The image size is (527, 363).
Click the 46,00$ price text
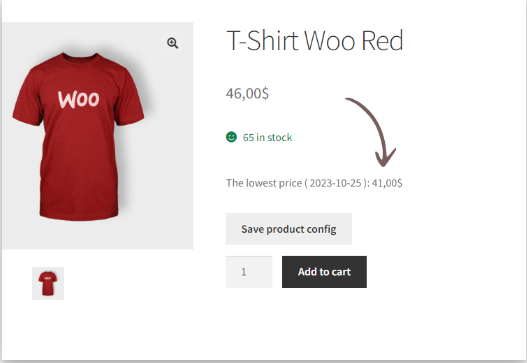pos(247,93)
